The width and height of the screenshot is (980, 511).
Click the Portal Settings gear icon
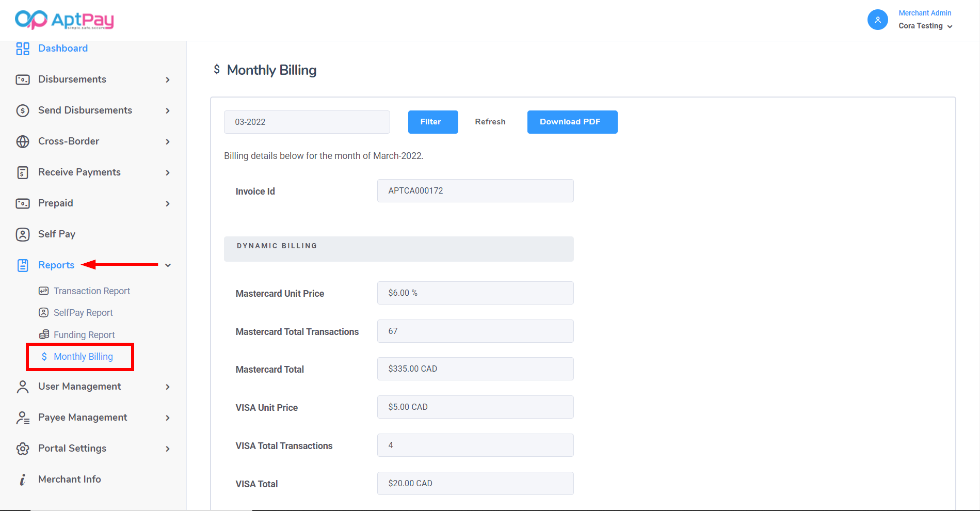23,449
